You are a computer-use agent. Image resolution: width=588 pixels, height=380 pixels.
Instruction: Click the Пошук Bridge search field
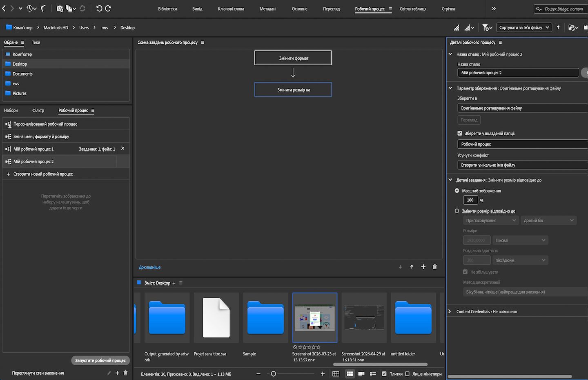[x=561, y=9]
